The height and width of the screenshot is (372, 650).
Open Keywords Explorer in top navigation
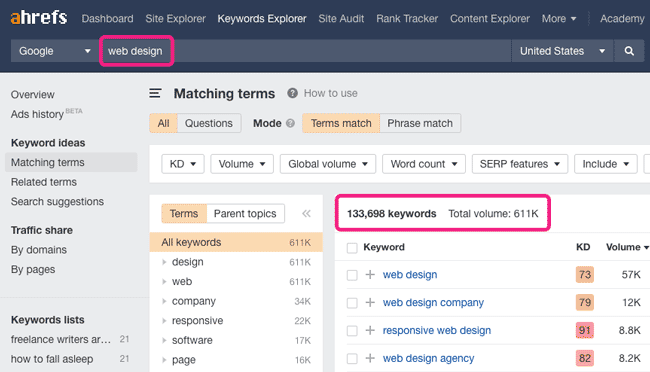(x=262, y=19)
